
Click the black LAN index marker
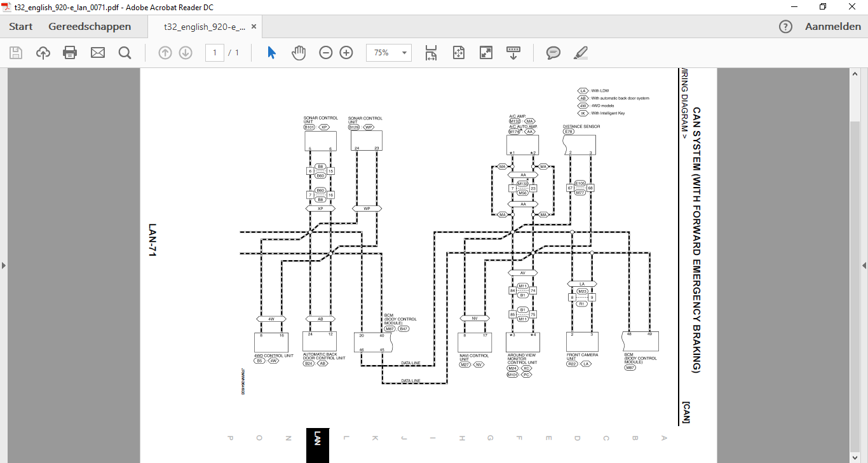[x=318, y=445]
